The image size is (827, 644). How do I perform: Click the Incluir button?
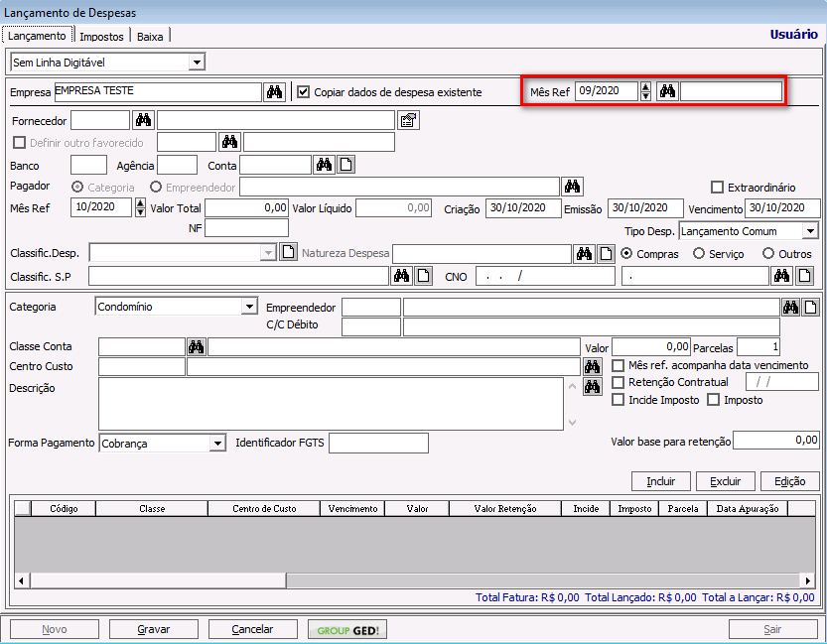point(661,481)
